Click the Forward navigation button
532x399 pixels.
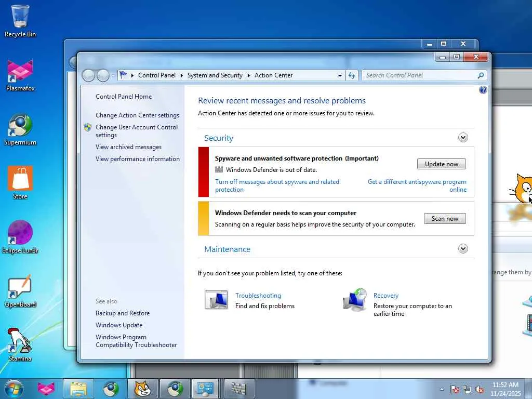[x=103, y=75]
